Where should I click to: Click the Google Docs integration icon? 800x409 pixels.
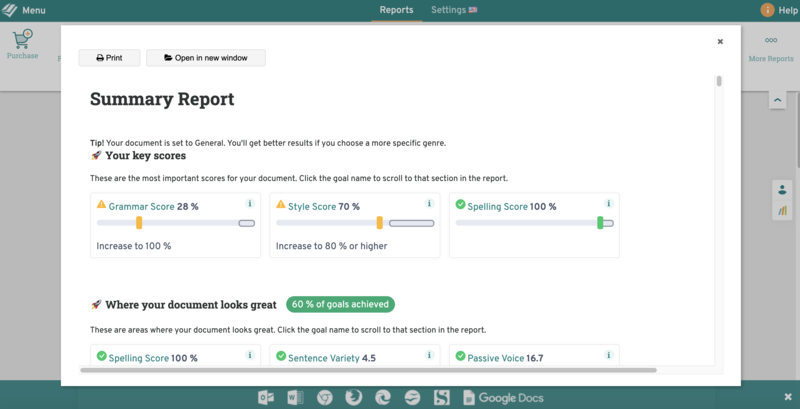(503, 397)
